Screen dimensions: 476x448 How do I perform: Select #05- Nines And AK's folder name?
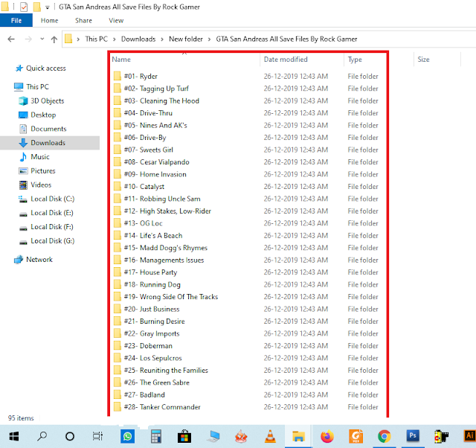click(x=155, y=125)
